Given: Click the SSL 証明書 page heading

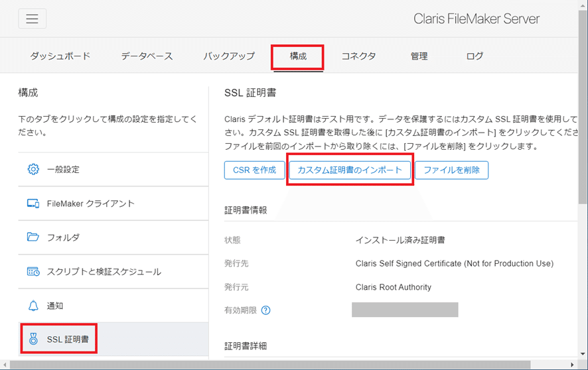Looking at the screenshot, I should pyautogui.click(x=250, y=93).
